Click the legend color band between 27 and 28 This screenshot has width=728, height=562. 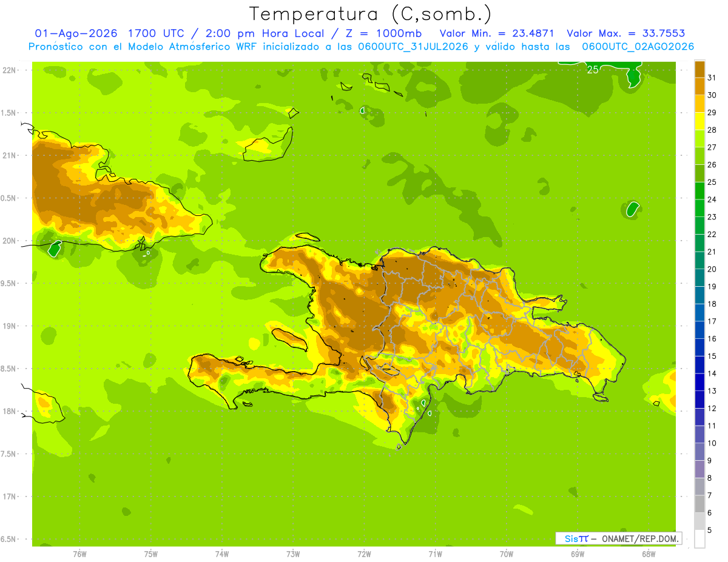tap(699, 139)
